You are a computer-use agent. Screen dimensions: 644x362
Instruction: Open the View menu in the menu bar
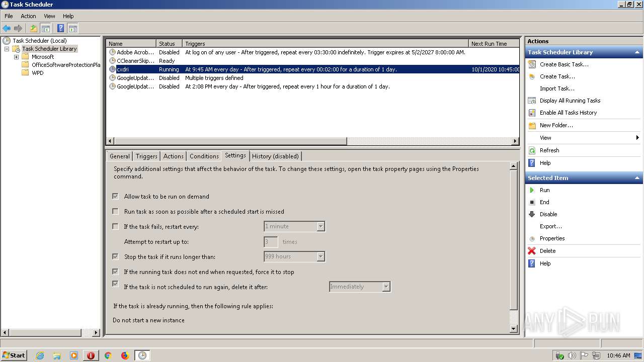tap(49, 16)
